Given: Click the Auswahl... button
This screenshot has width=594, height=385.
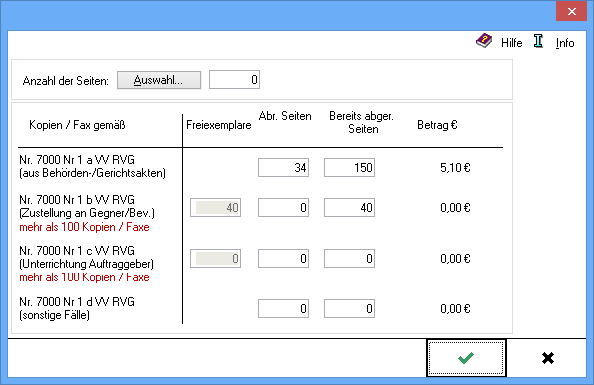Looking at the screenshot, I should 159,80.
